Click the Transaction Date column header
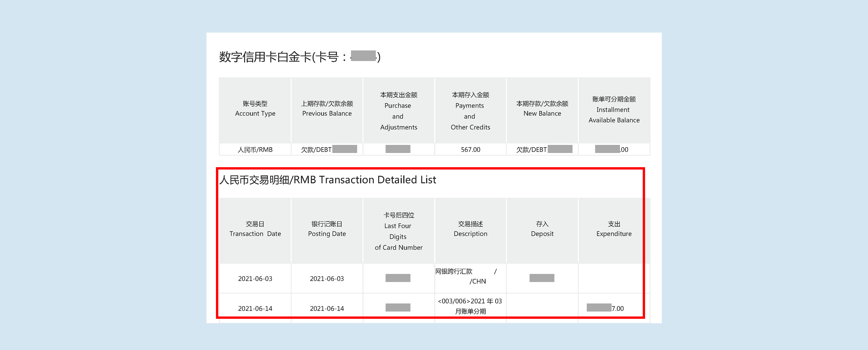The height and width of the screenshot is (350, 868). (x=255, y=229)
